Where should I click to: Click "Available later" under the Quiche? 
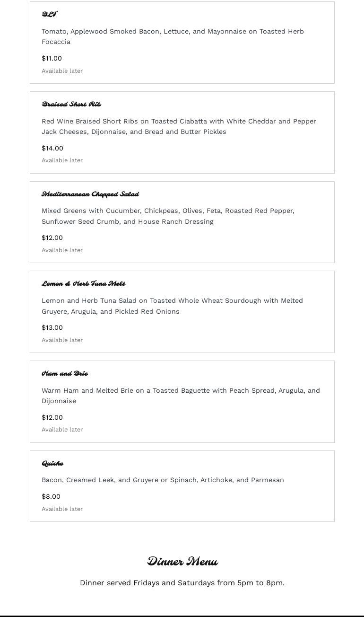pos(62,509)
